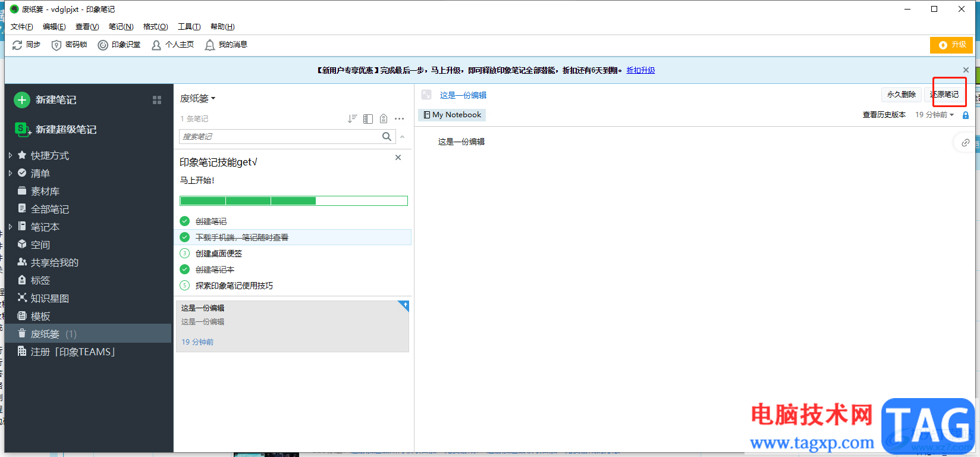980x457 pixels.
Task: Open the sidebar grid view icon
Action: [157, 100]
